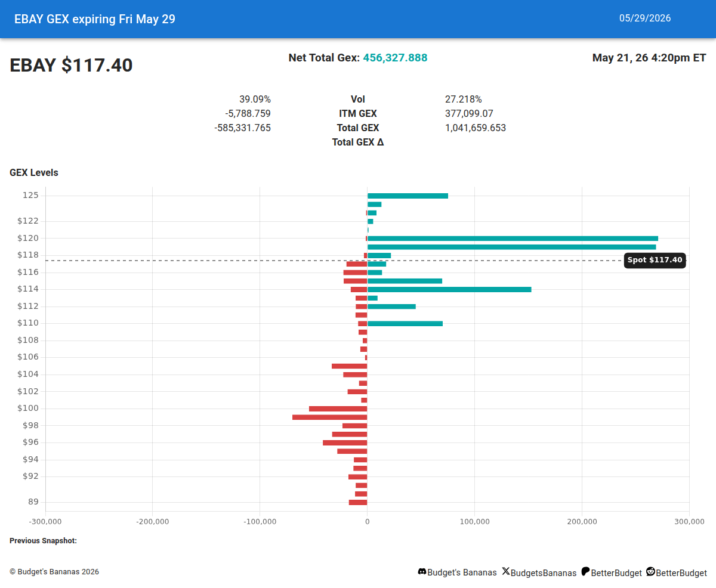
Task: Click the teal bar at $110 strike
Action: coord(405,323)
